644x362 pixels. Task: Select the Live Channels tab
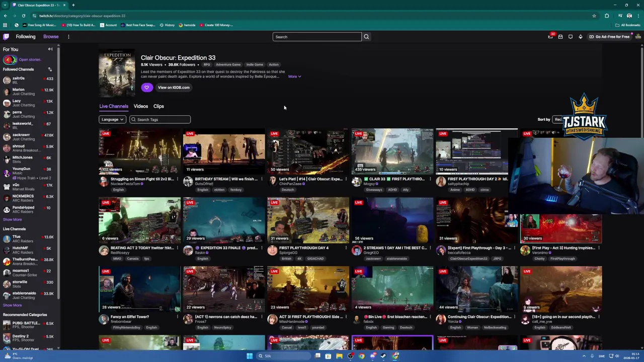pos(114,106)
